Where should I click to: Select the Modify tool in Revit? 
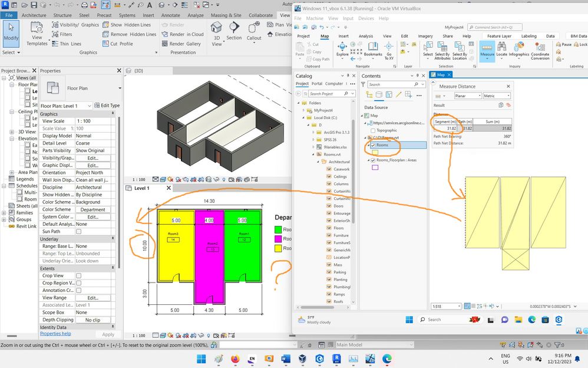(x=11, y=33)
